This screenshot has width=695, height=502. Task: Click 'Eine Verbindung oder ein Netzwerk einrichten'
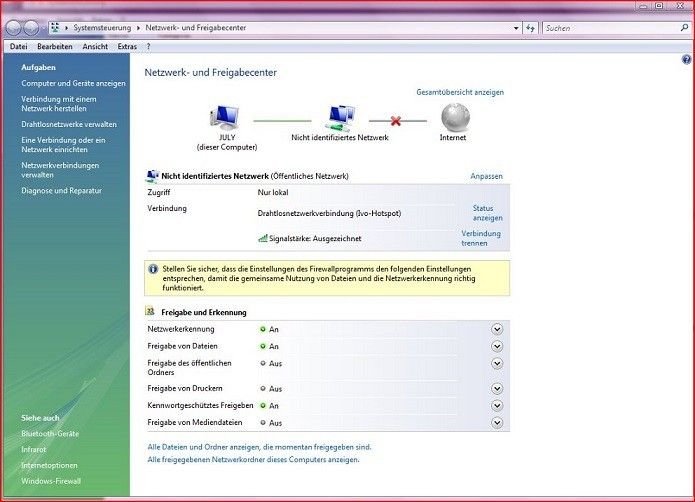(x=63, y=145)
